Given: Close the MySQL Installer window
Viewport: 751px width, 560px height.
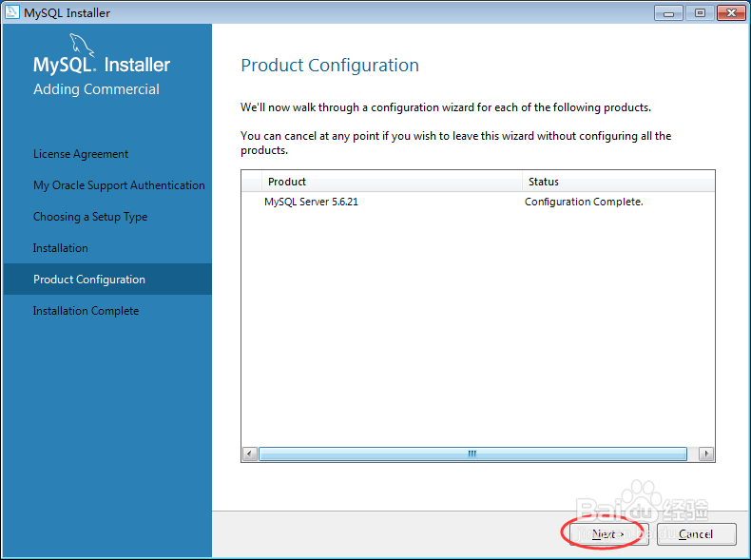Looking at the screenshot, I should 731,13.
